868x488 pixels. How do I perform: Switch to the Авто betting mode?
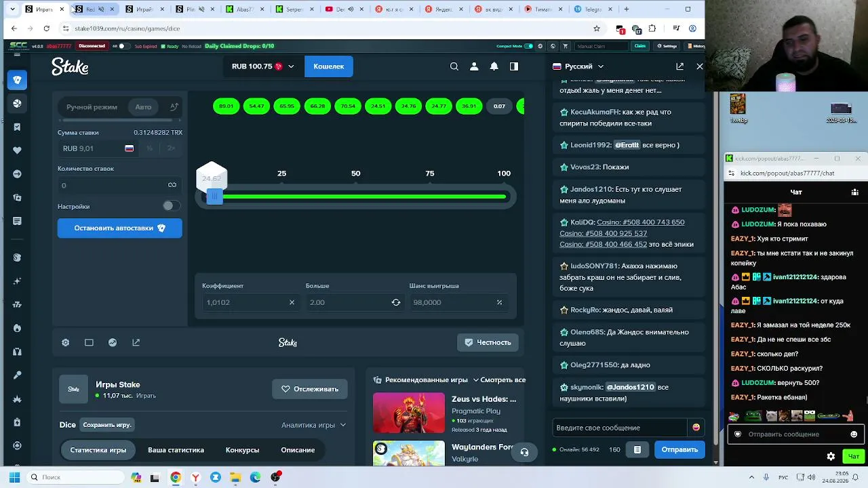click(x=143, y=107)
